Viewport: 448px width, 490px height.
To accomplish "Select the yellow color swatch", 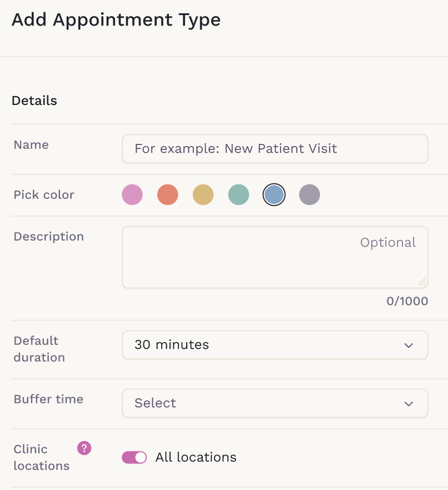I will point(203,195).
